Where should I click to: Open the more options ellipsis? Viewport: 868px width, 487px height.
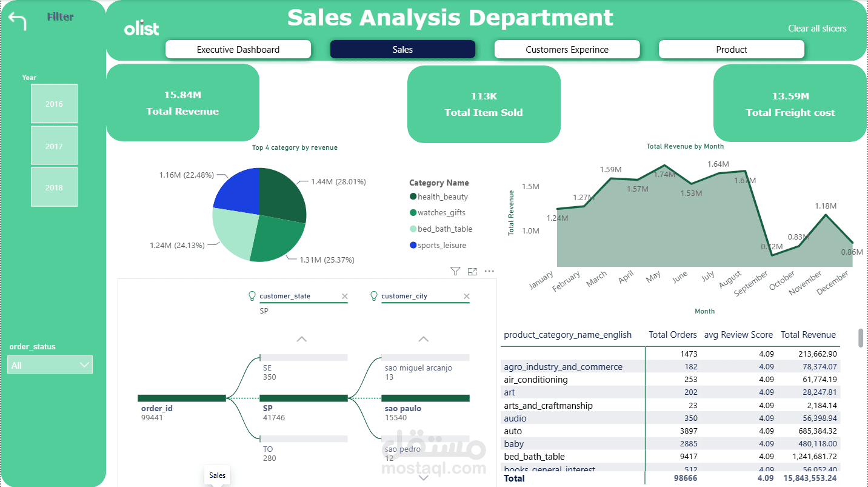490,272
